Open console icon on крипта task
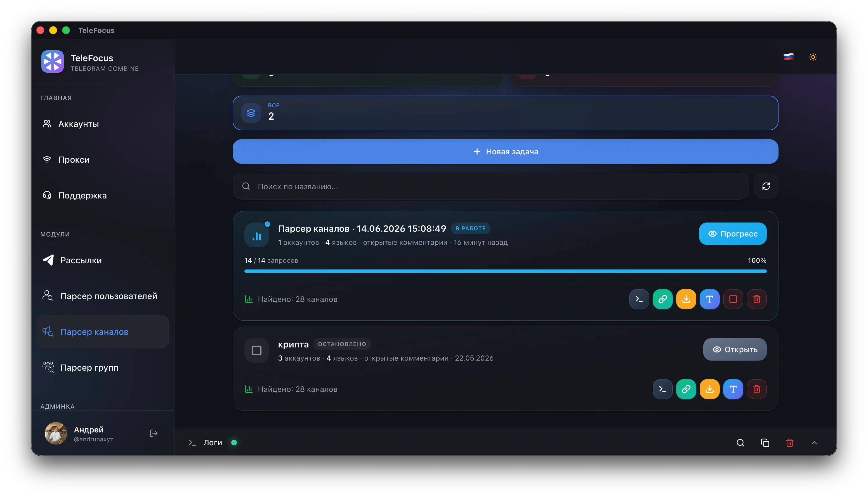Viewport: 868px width, 497px height. (662, 389)
